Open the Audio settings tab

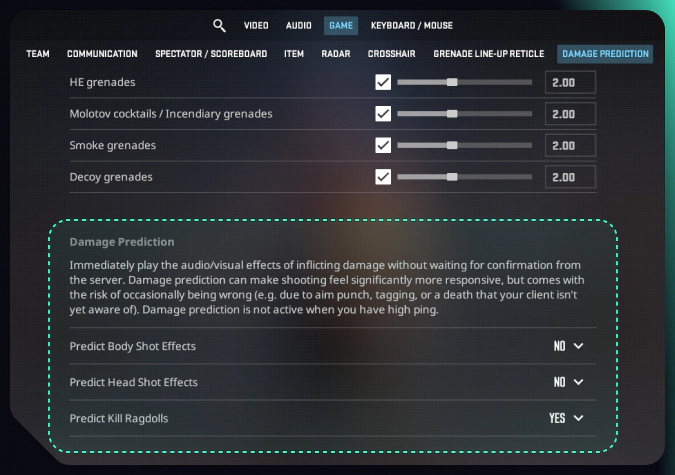pyautogui.click(x=298, y=26)
